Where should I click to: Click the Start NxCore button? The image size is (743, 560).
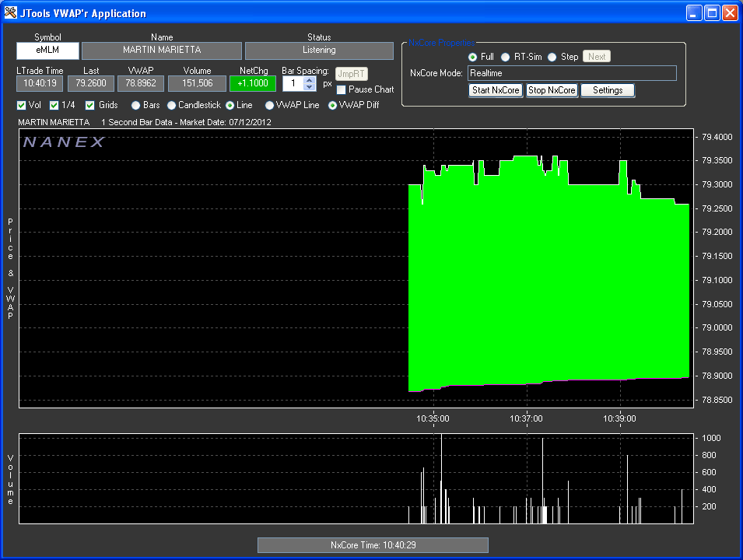tap(496, 90)
